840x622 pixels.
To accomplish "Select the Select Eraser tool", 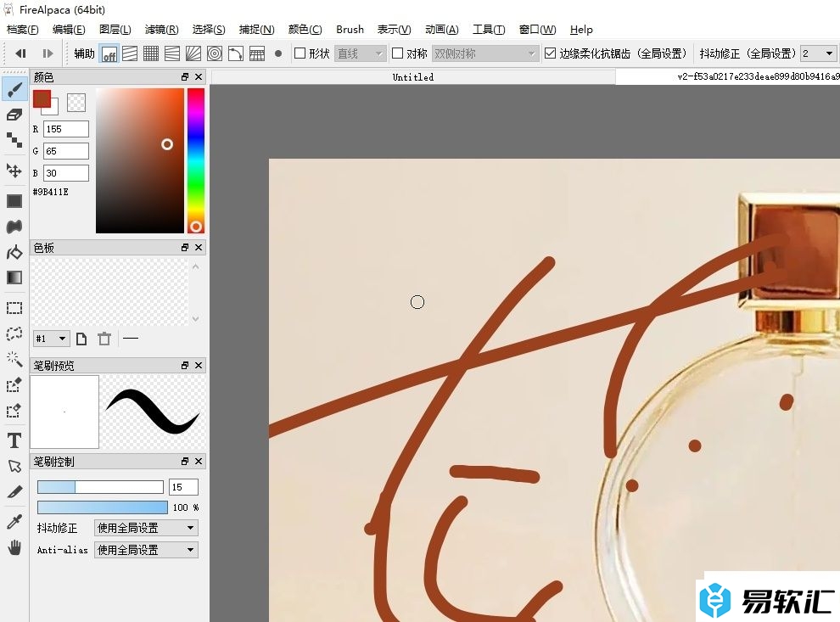I will [14, 411].
